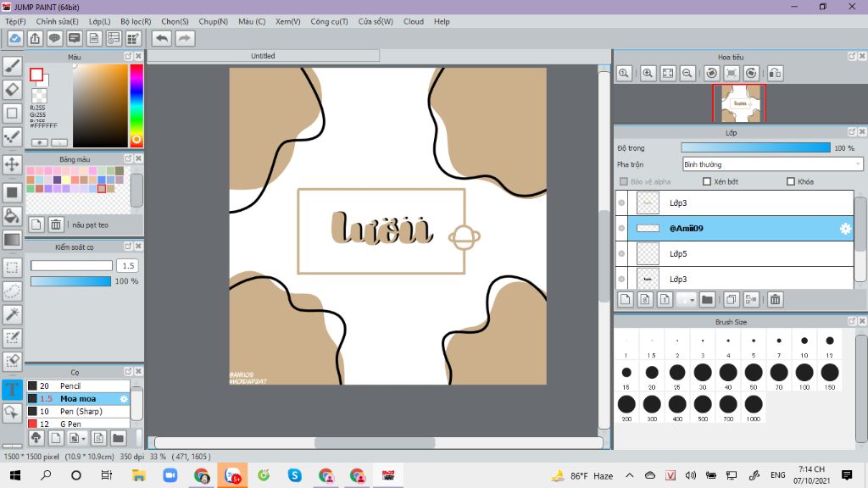Open the Moa moa brush settings gear
The width and height of the screenshot is (868, 488).
coord(124,399)
